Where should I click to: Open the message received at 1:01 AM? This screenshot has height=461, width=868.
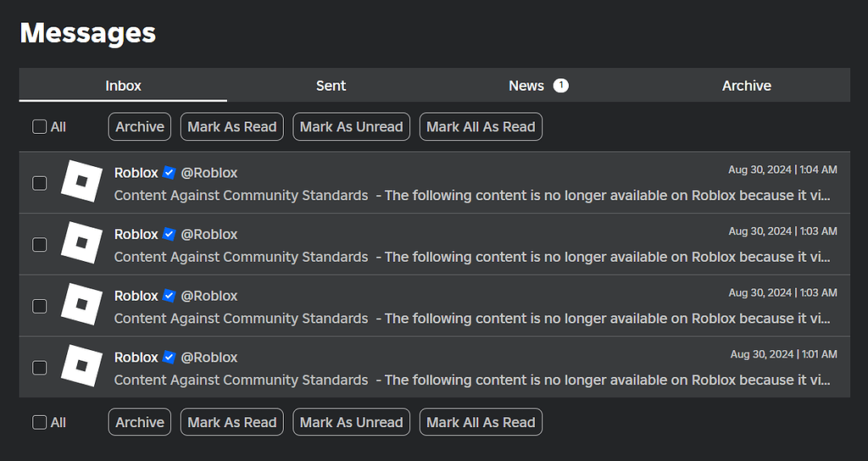(x=435, y=367)
